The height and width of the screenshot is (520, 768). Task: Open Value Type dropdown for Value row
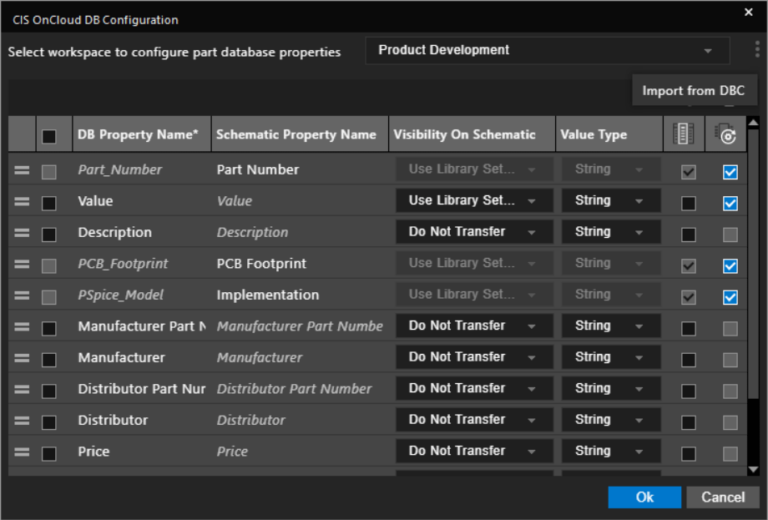(x=611, y=201)
